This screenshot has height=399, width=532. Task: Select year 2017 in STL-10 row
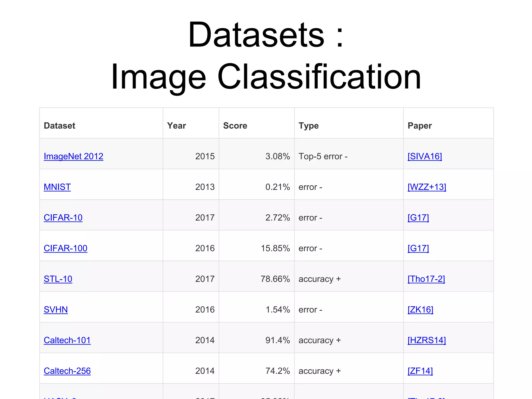coord(205,279)
